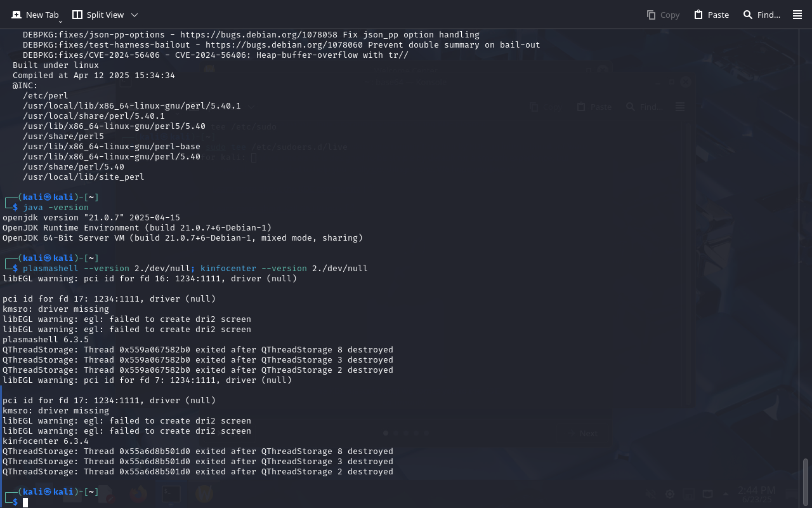The width and height of the screenshot is (812, 508).
Task: Click the '/etc/perl' path
Action: [x=46, y=96]
